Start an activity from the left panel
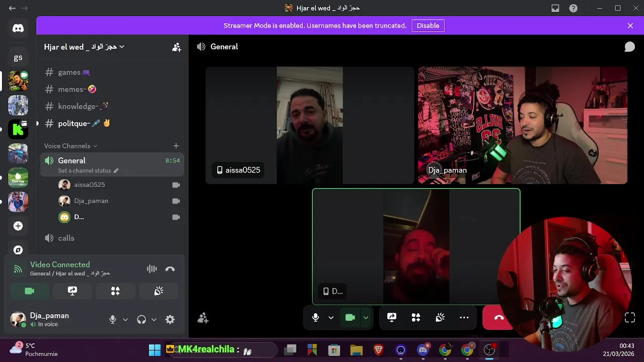Screen dimensions: 644x362 click(115, 291)
